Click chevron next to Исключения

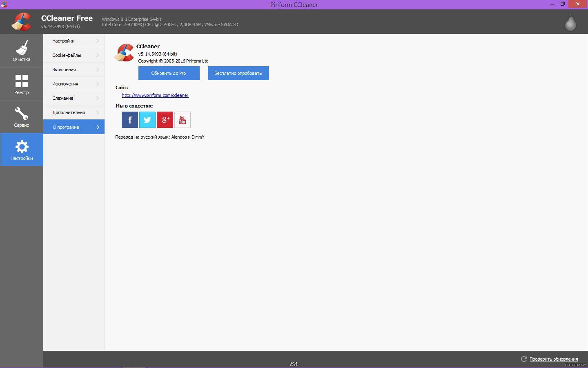tap(98, 84)
